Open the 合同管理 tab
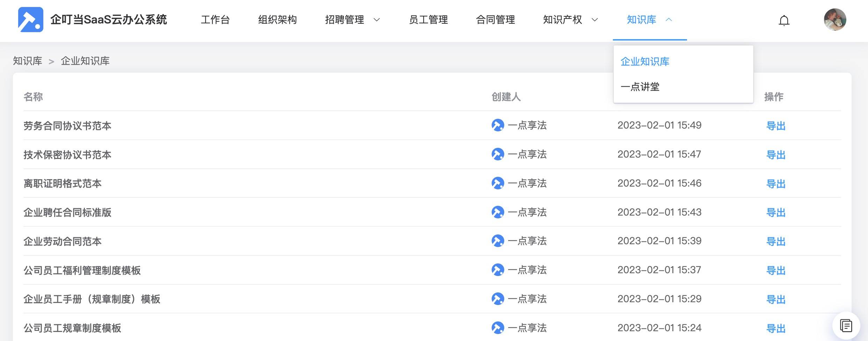The width and height of the screenshot is (868, 341). click(x=495, y=20)
